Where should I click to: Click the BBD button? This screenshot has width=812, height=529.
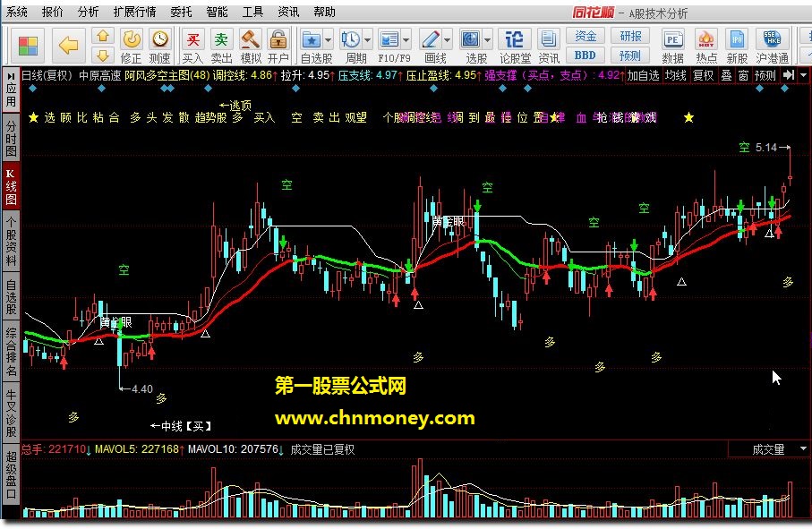585,55
